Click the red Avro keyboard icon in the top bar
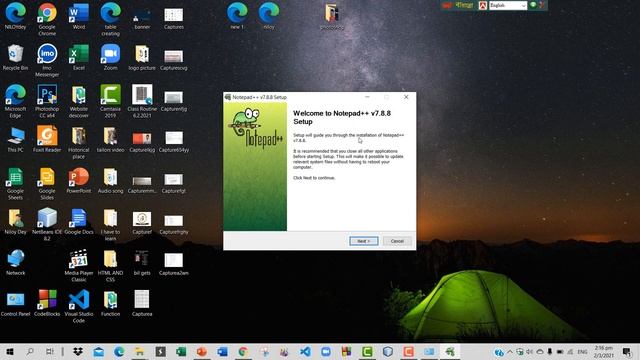Viewport: 640px width, 360px height. [x=483, y=5]
